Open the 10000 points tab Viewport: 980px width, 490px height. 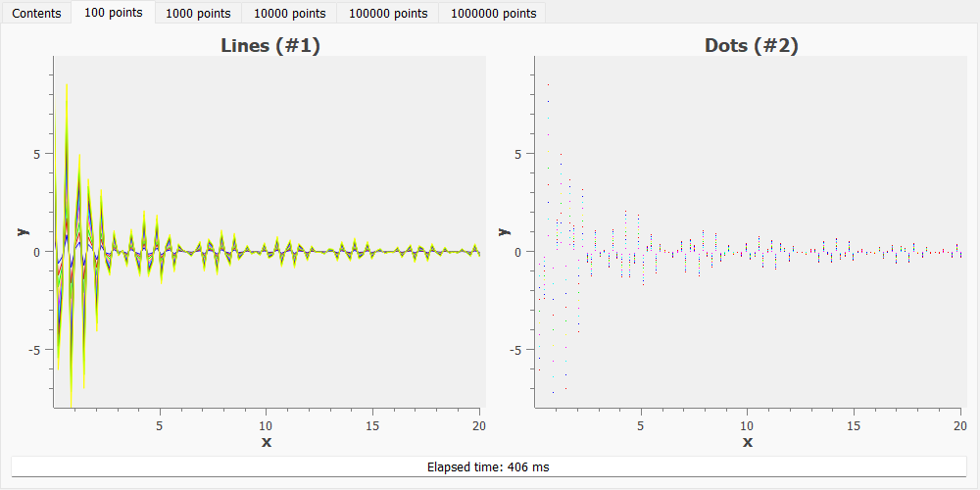pos(289,14)
